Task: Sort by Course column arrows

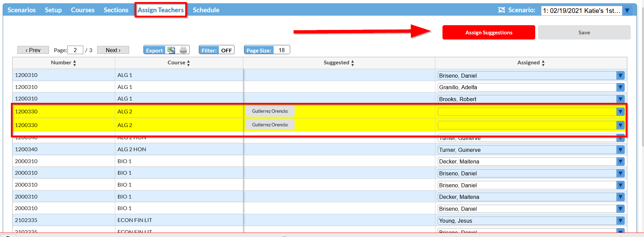Action: tap(188, 63)
